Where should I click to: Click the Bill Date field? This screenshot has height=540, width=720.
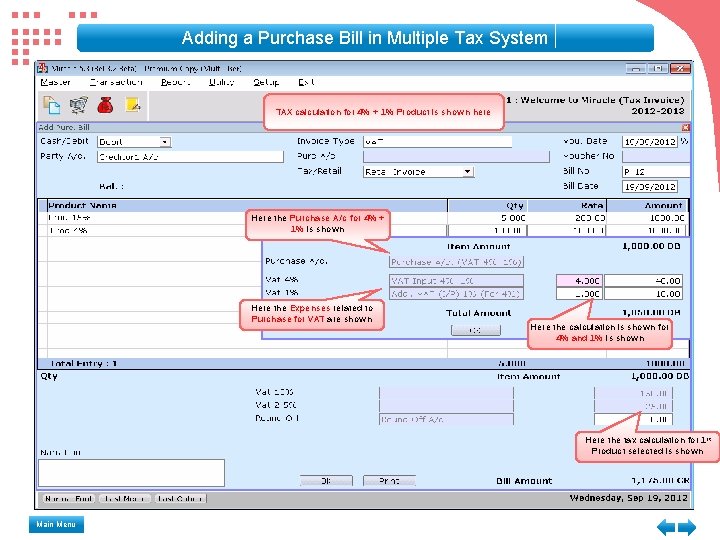[650, 186]
